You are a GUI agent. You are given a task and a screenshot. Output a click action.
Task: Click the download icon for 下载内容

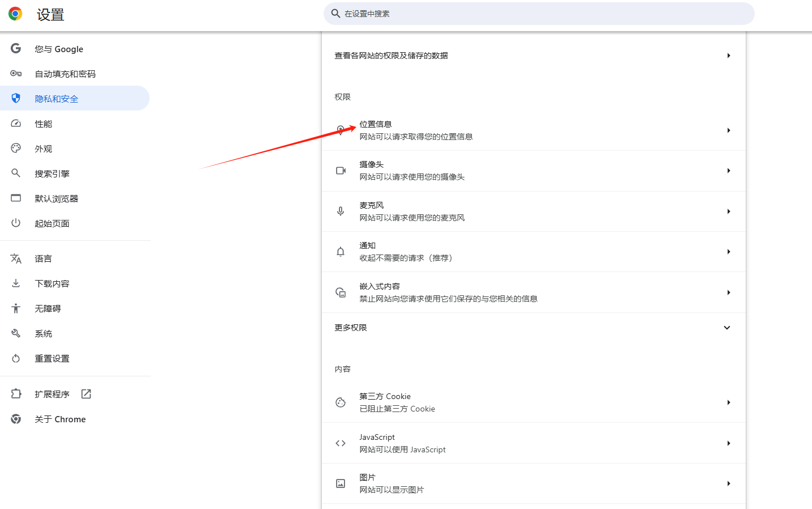pos(16,283)
